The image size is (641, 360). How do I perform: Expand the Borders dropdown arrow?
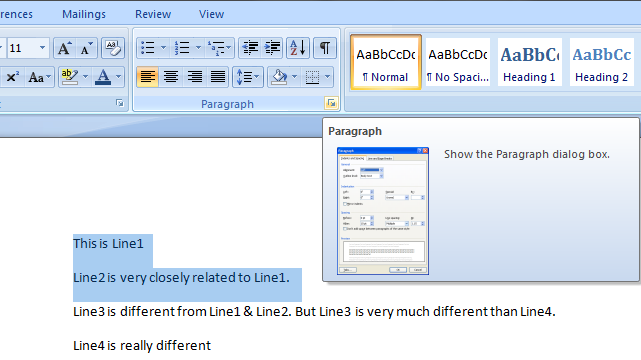(x=327, y=77)
